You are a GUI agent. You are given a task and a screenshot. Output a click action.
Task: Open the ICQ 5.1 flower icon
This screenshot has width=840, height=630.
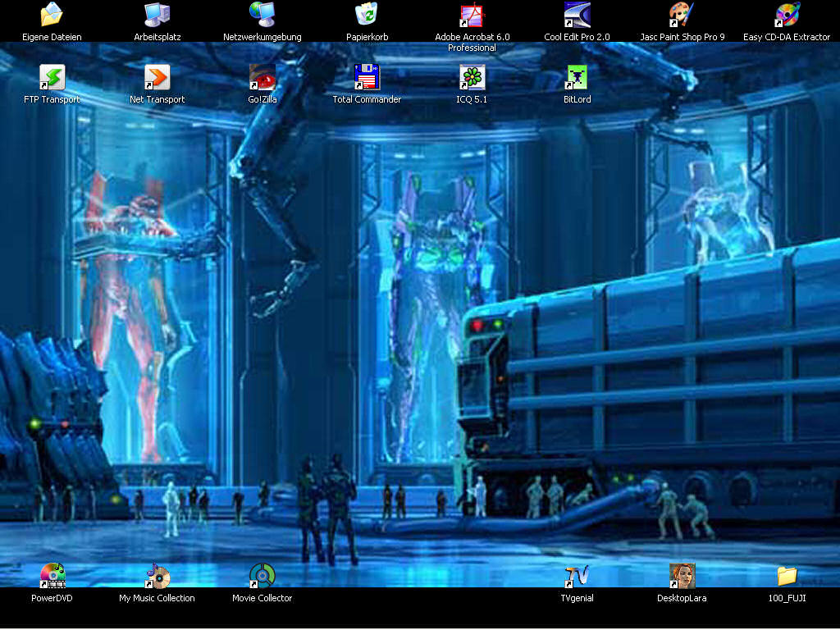coord(472,78)
